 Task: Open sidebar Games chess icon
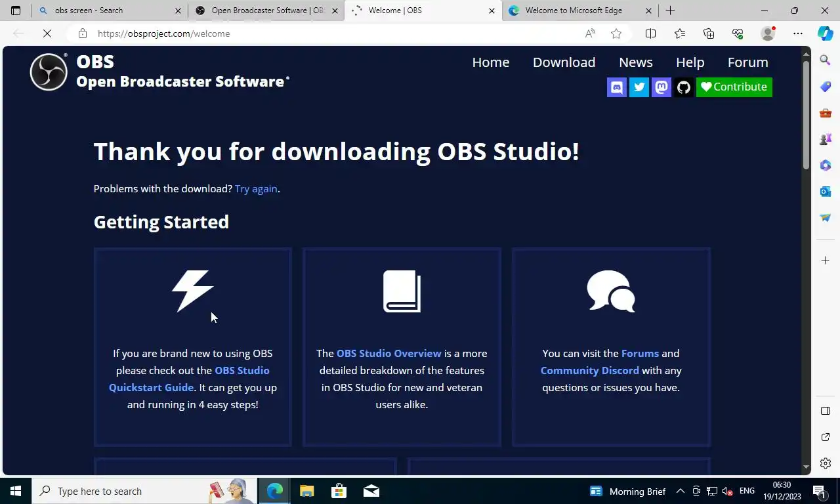point(826,139)
